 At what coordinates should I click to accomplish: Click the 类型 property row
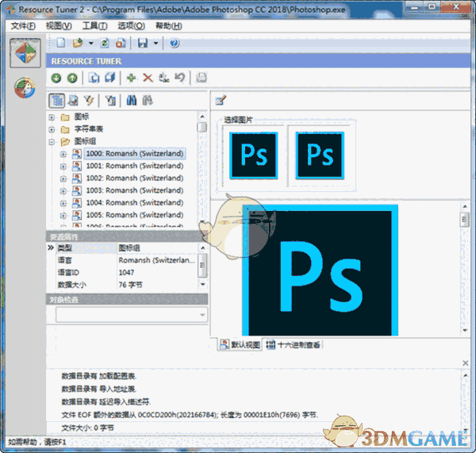tap(127, 248)
